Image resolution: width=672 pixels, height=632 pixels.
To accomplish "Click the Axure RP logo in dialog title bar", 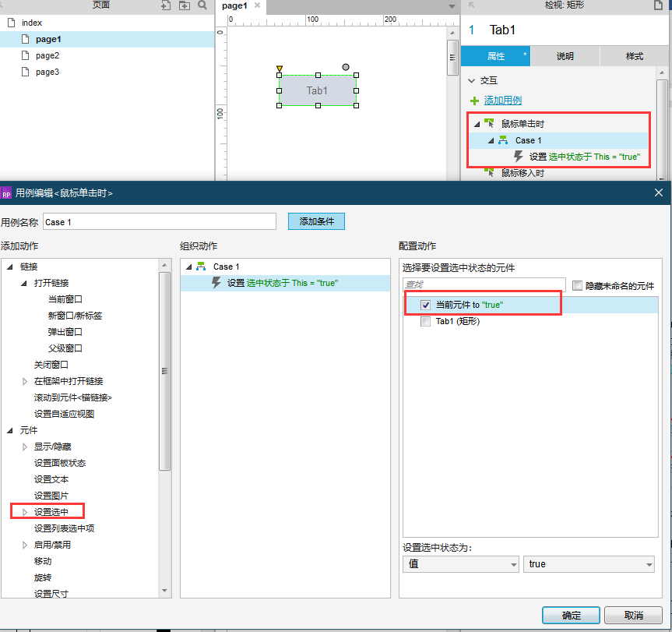I will [x=8, y=192].
